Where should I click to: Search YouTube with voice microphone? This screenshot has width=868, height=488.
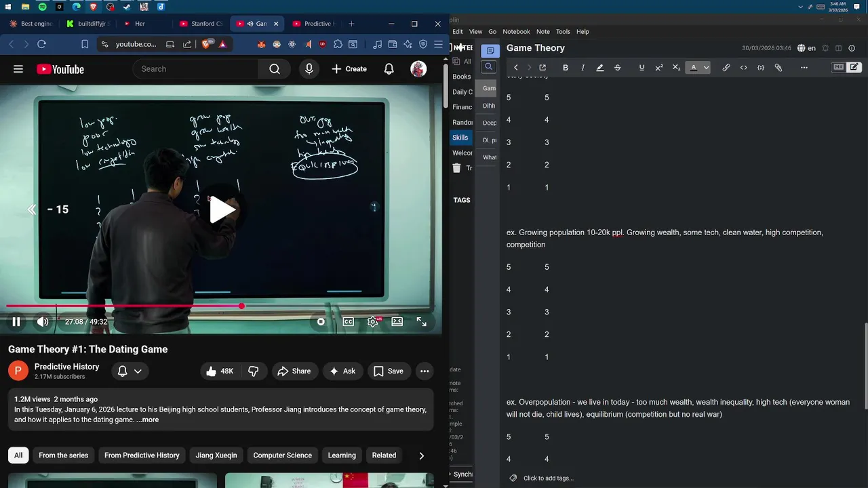(x=309, y=69)
